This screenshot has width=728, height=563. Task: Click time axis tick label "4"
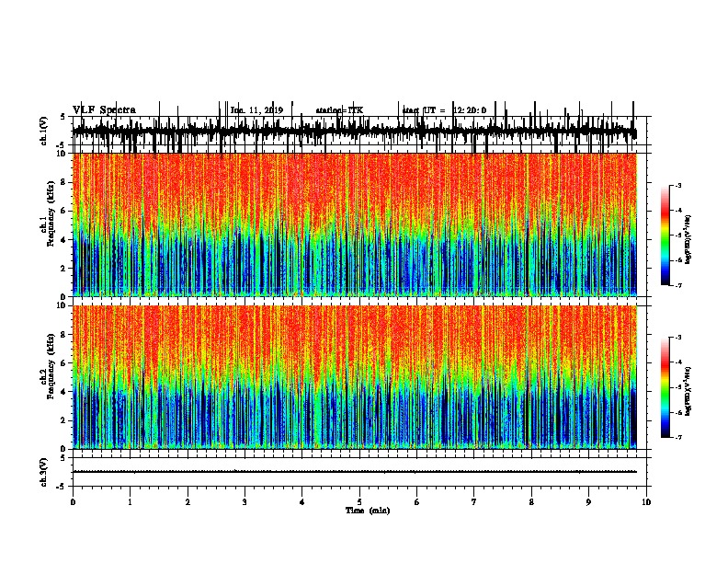[302, 502]
